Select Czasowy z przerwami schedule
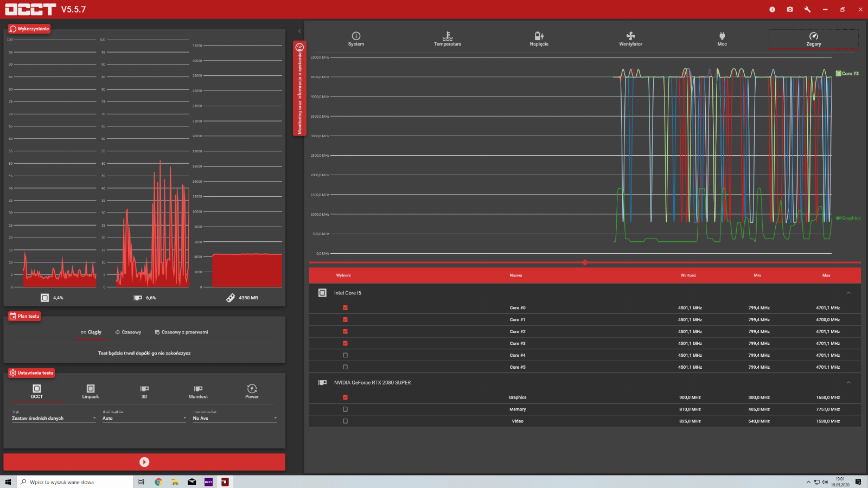This screenshot has width=868, height=488. tap(181, 332)
